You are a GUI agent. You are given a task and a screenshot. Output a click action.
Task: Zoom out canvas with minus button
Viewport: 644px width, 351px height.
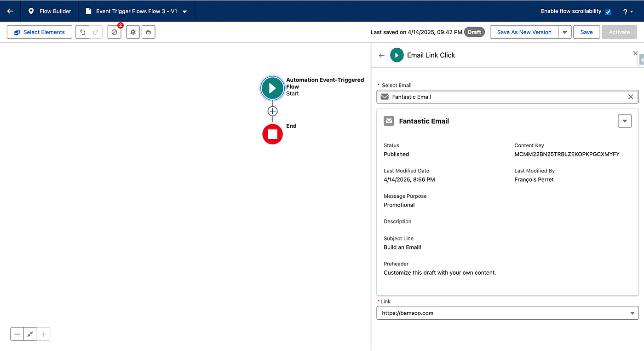tap(17, 334)
